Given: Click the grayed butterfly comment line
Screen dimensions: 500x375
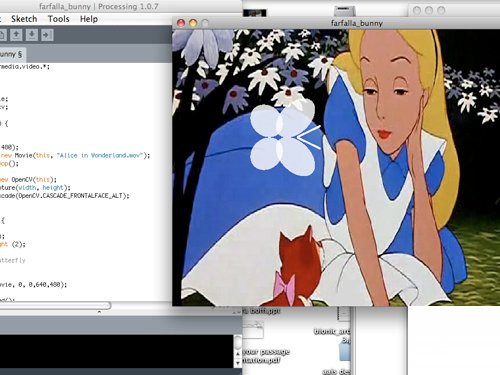Looking at the screenshot, I should tap(13, 260).
